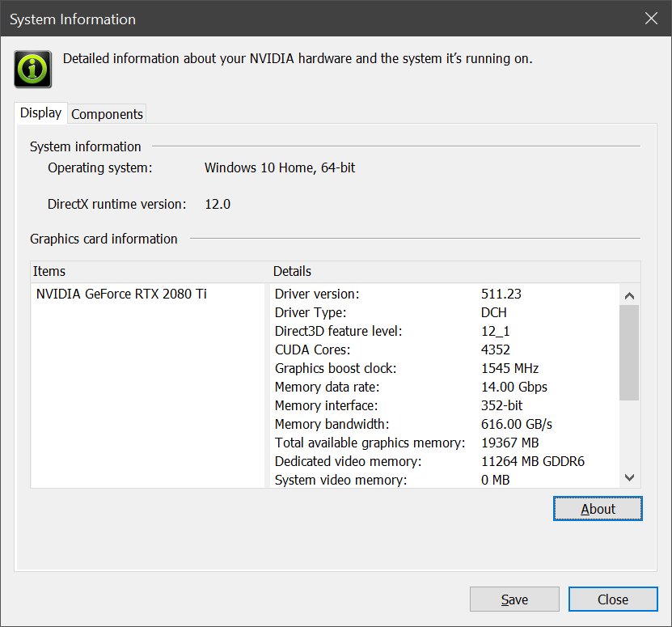Click the scroll-down arrow on the details scrollbar
Screen dimensions: 672x627
[629, 478]
